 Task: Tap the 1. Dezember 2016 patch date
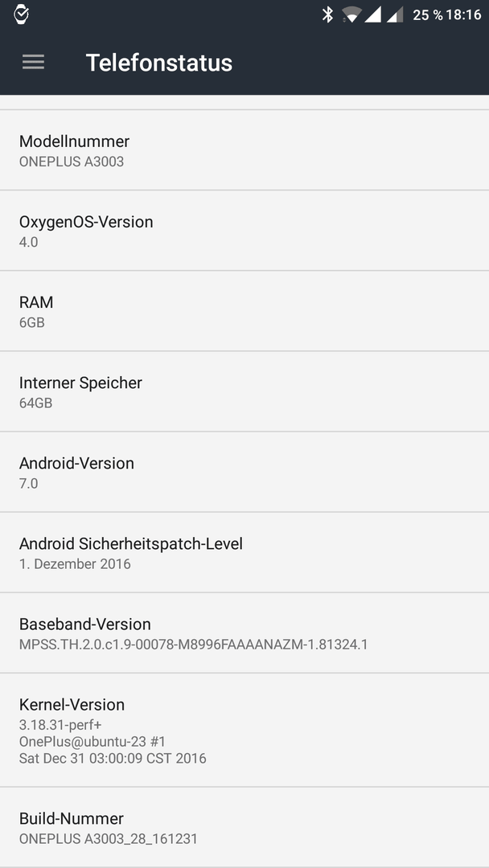pos(75,564)
